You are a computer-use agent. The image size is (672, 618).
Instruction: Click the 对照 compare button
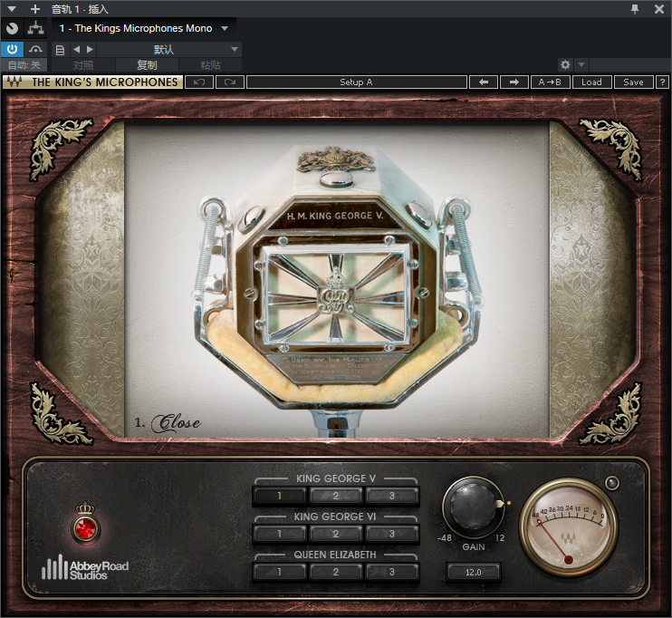click(x=83, y=65)
